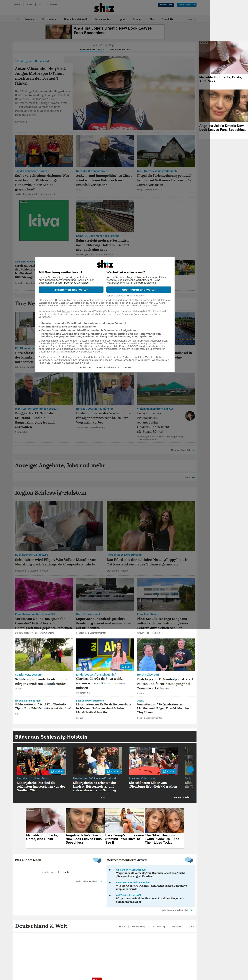Open the Wir von hier menu

tap(49, 19)
